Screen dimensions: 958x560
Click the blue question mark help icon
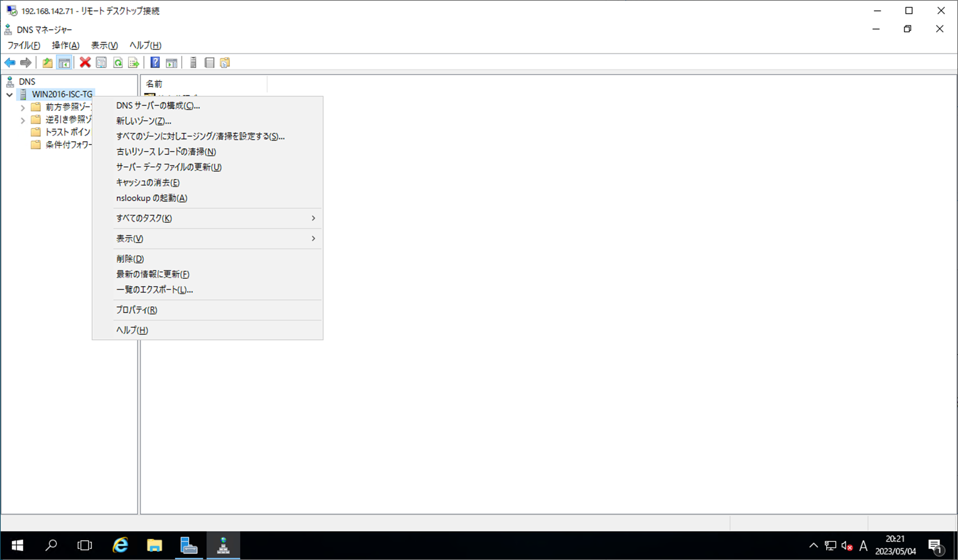(155, 63)
